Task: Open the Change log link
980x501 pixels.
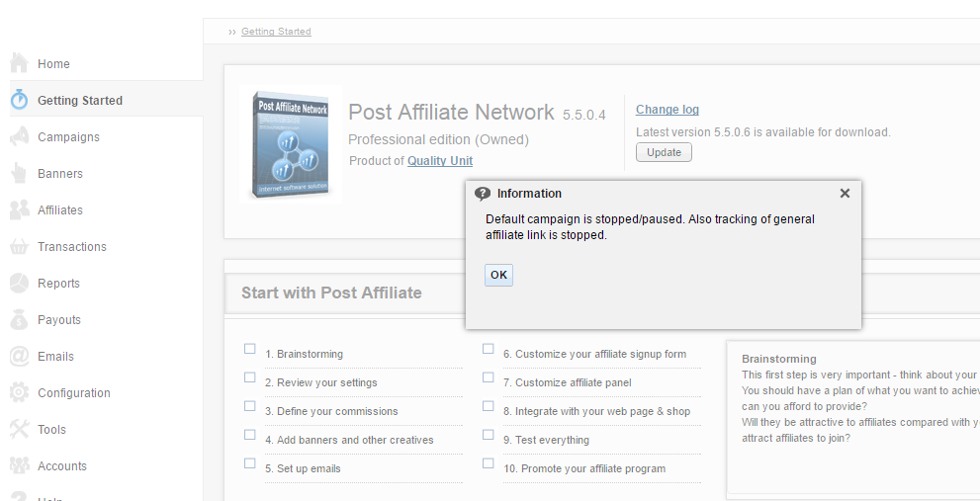Action: [668, 110]
